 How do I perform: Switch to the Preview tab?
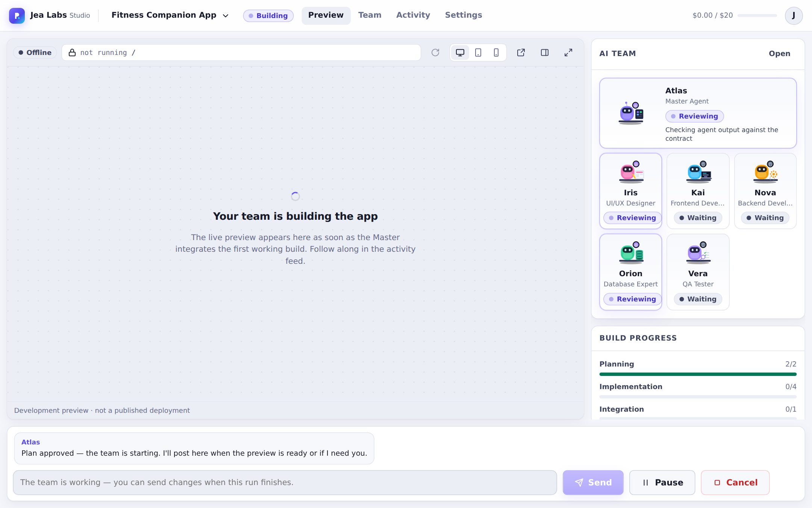point(326,15)
